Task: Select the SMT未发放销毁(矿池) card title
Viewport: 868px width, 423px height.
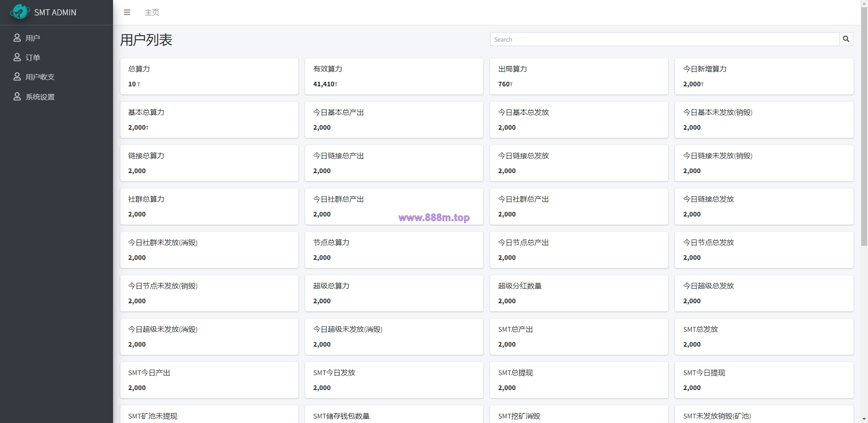Action: pyautogui.click(x=717, y=416)
